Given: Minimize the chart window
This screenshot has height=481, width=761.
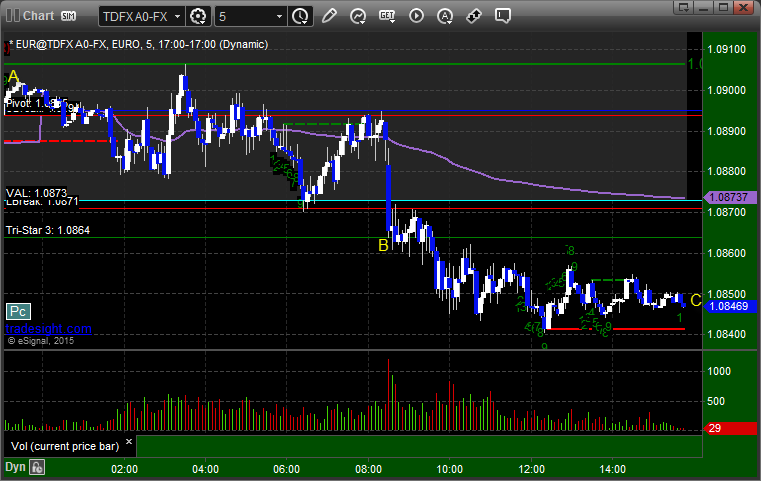Looking at the screenshot, I should point(704,7).
